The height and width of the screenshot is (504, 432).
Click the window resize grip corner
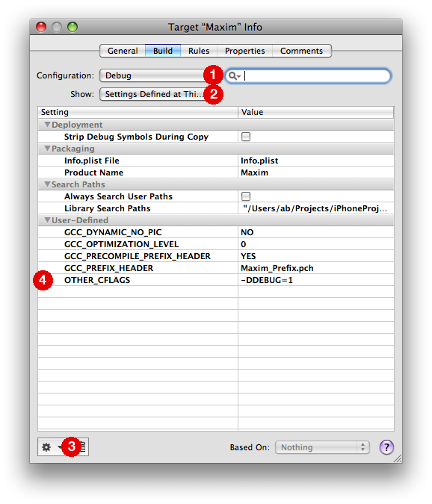pyautogui.click(x=398, y=458)
